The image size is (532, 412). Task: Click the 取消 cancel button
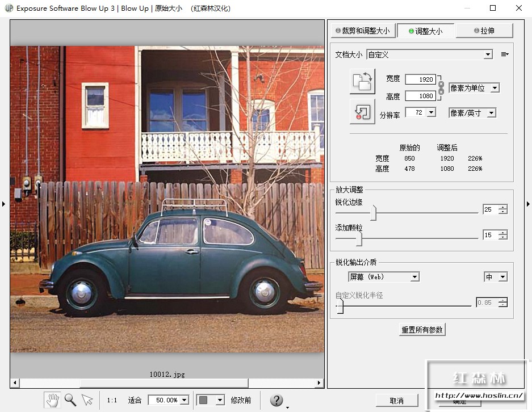coord(396,401)
